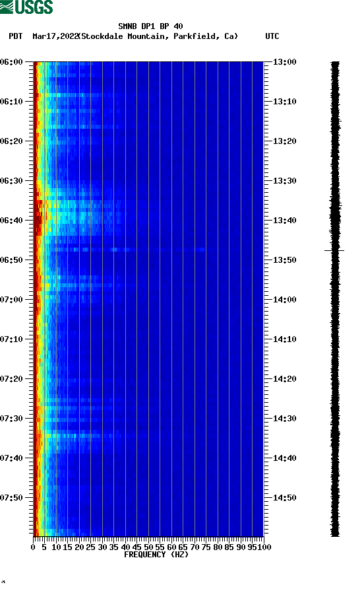The height and width of the screenshot is (589, 364).
Task: Click the 07:10 PDT time label
Action: click(x=12, y=339)
